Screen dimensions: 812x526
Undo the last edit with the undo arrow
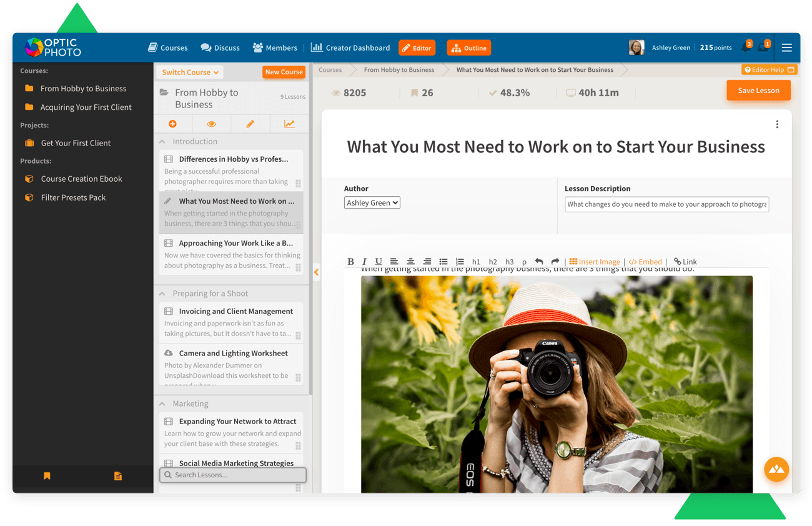(x=540, y=262)
